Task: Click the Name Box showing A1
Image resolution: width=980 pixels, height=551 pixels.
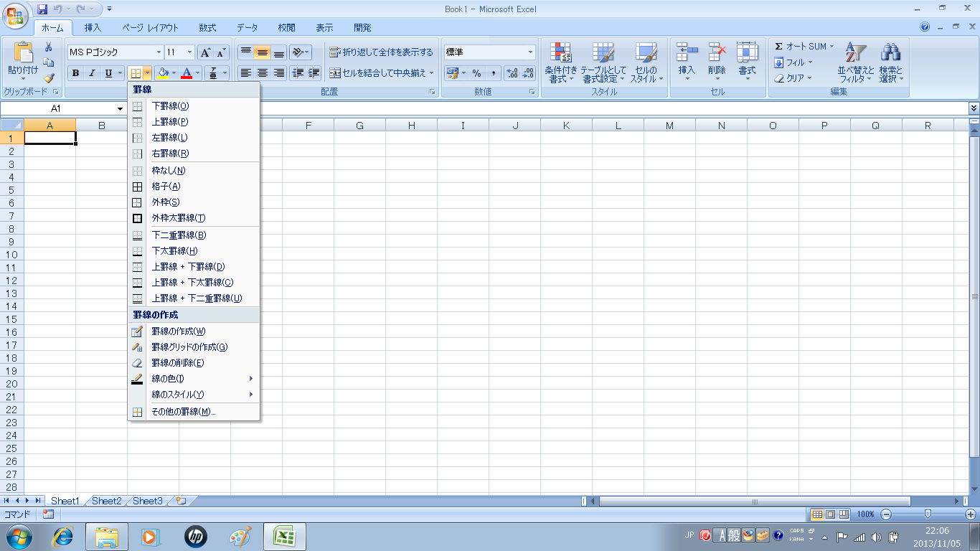Action: [56, 108]
